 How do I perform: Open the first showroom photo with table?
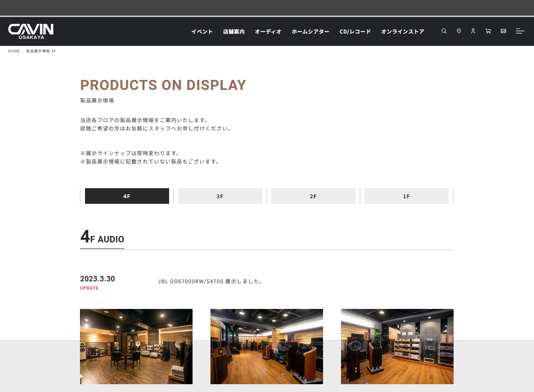tap(136, 346)
